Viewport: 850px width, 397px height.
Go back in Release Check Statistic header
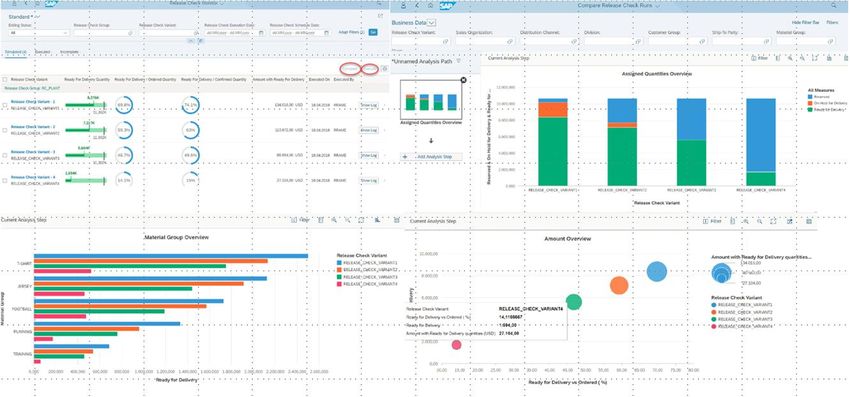(x=26, y=3)
